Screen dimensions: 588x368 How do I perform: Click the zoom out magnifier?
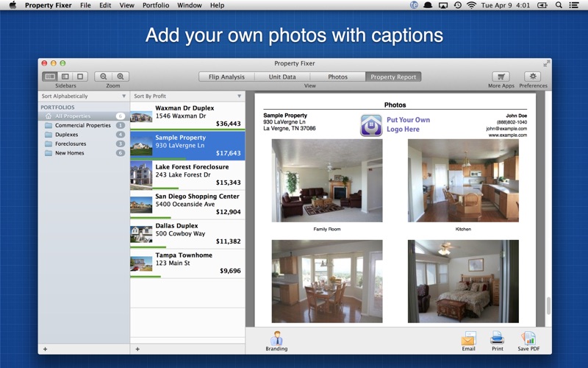click(x=104, y=77)
